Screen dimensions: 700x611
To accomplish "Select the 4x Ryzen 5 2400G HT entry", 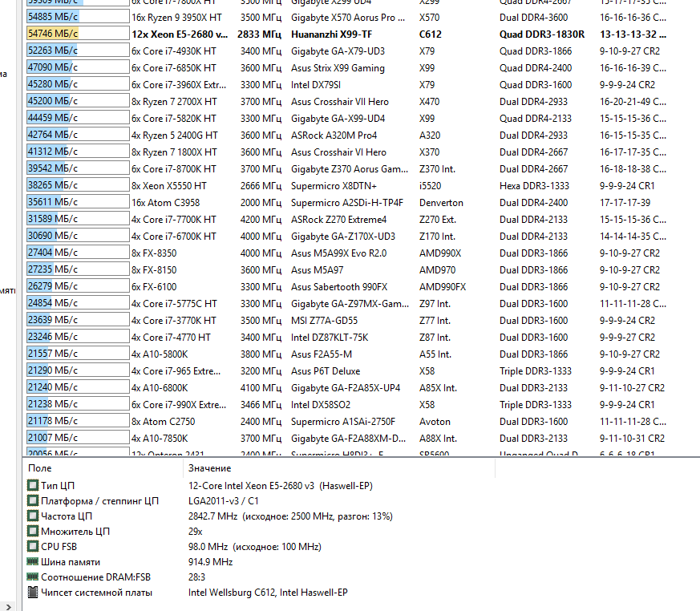I will 175,136.
